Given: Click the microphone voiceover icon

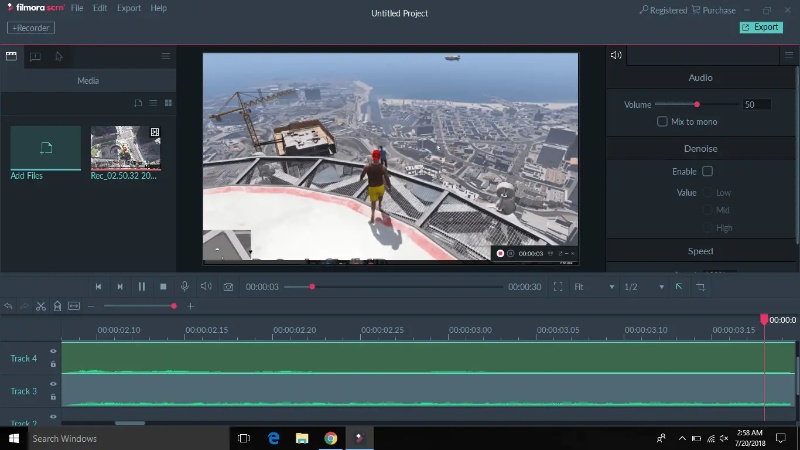Looking at the screenshot, I should click(185, 287).
